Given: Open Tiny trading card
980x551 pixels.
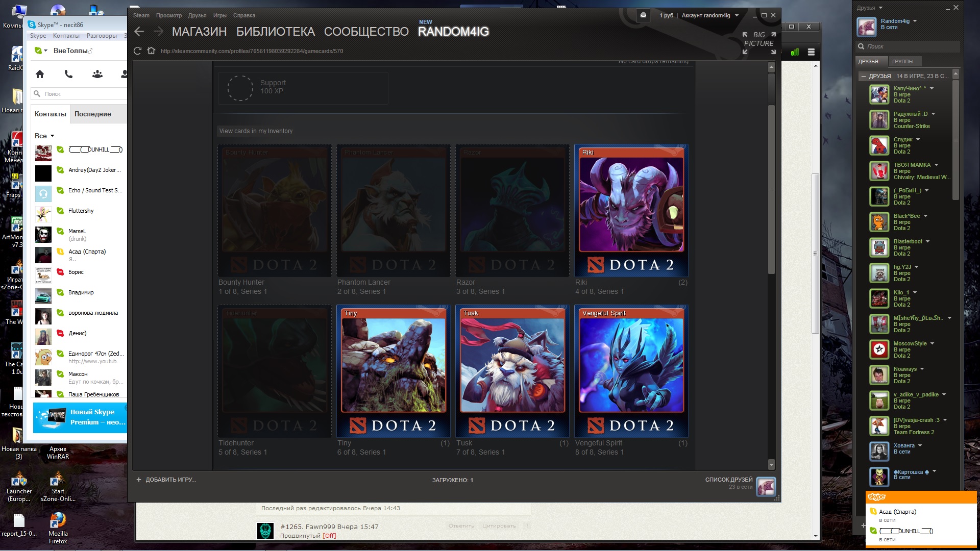Looking at the screenshot, I should pyautogui.click(x=393, y=371).
